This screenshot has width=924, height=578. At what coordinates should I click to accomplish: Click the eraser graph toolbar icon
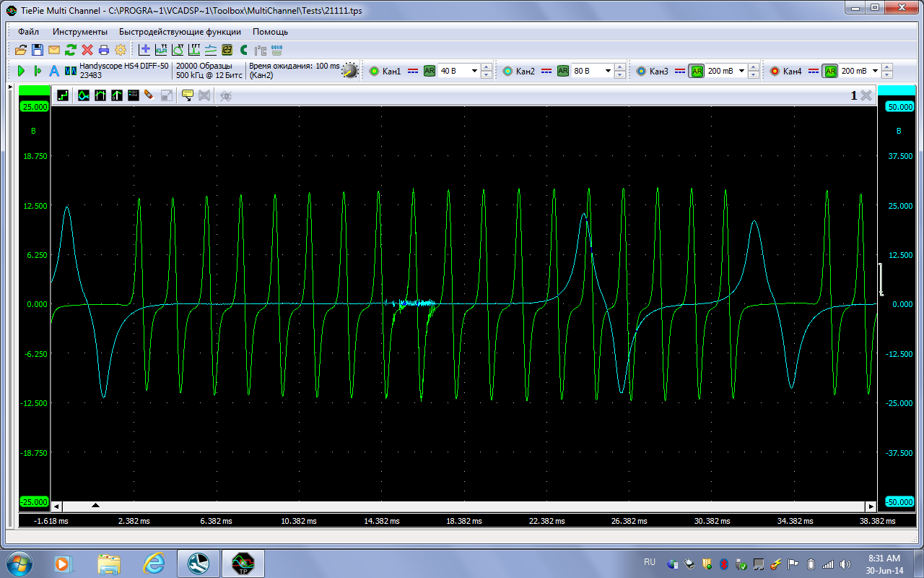[x=149, y=95]
